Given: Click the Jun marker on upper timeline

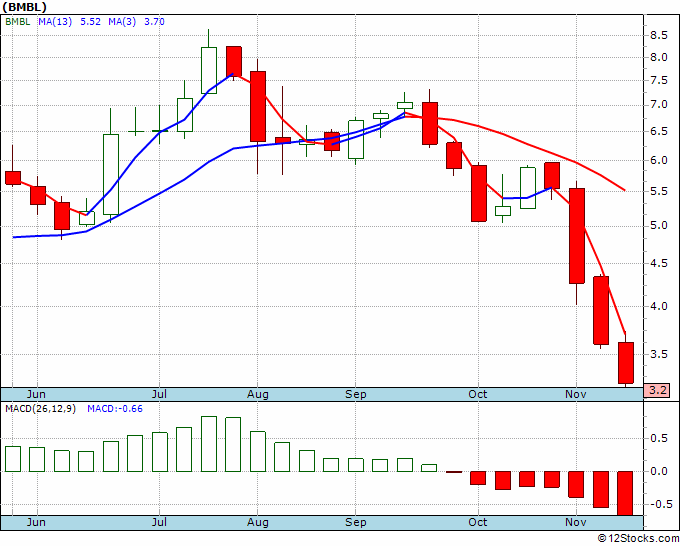Looking at the screenshot, I should [36, 394].
